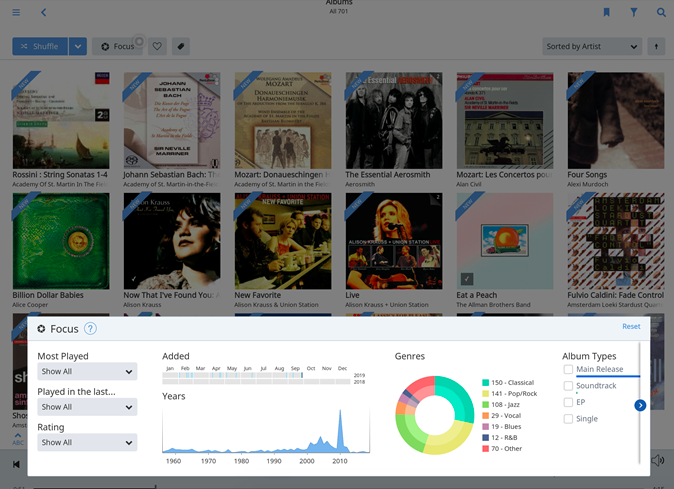Screen dimensions: 674x489
Task: Open the bookmarks icon
Action: click(607, 12)
